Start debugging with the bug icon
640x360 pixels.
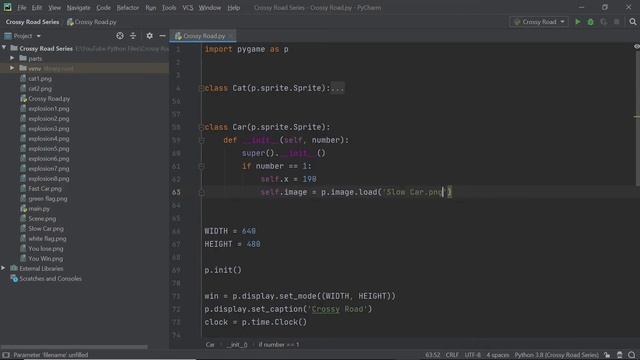pyautogui.click(x=591, y=22)
